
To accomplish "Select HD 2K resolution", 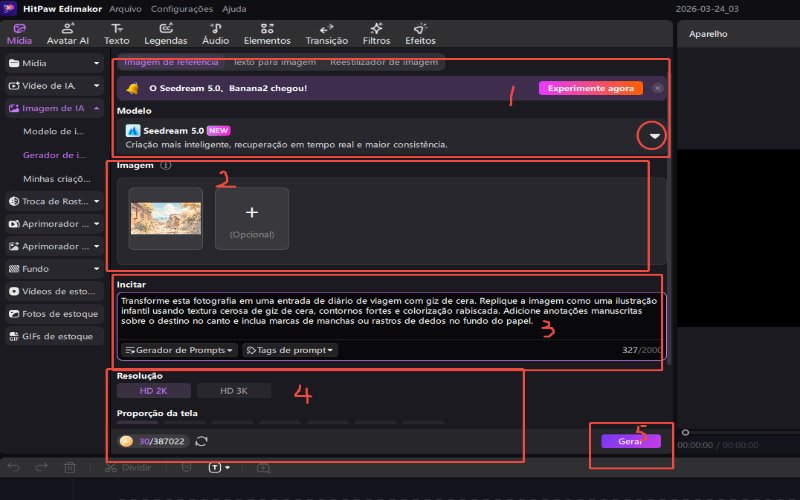I will click(154, 391).
